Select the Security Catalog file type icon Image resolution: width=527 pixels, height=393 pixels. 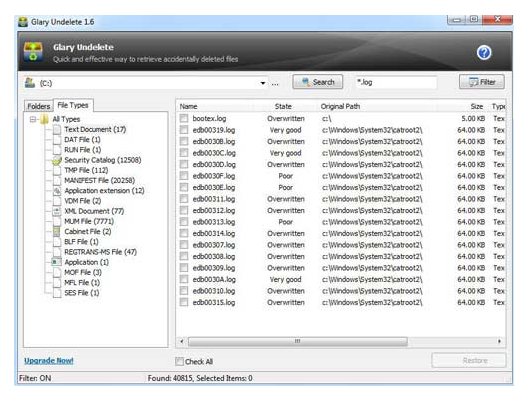click(57, 160)
